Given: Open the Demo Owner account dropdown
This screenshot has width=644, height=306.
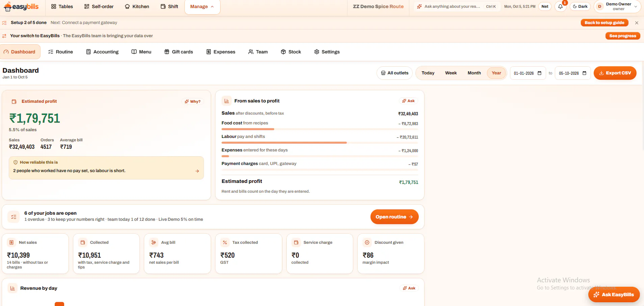Looking at the screenshot, I should [x=617, y=6].
